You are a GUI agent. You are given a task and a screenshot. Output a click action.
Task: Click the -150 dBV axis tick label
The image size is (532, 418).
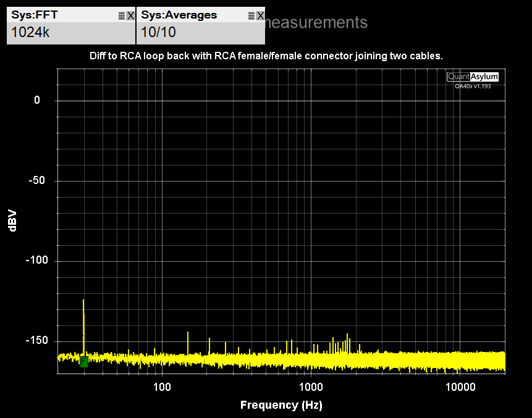pyautogui.click(x=36, y=340)
